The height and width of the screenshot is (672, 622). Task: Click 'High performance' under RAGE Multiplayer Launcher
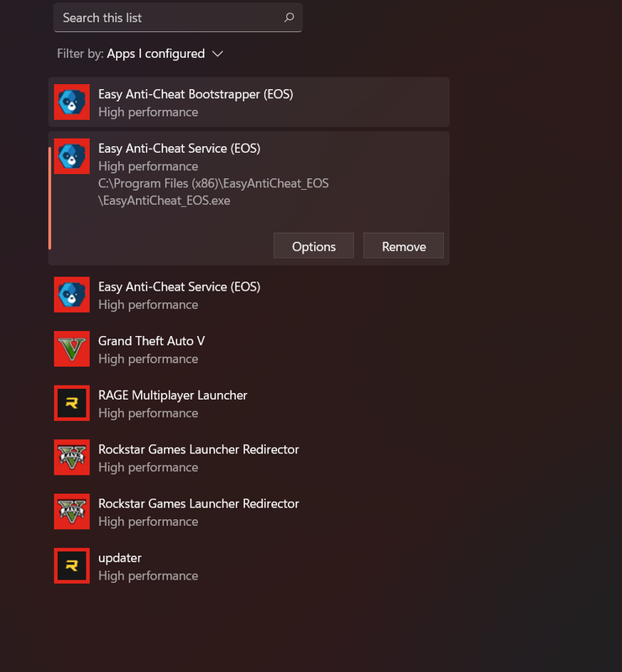click(149, 413)
